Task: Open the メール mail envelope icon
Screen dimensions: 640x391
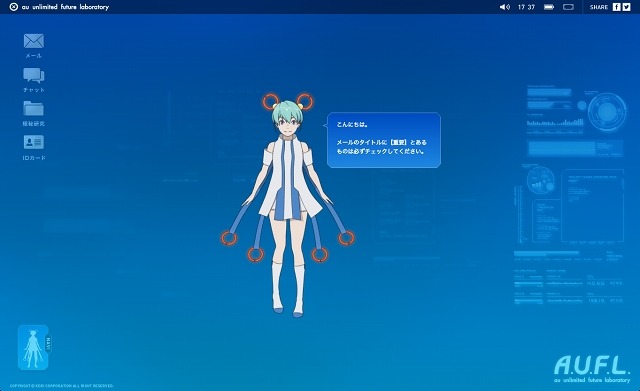Action: (x=34, y=41)
